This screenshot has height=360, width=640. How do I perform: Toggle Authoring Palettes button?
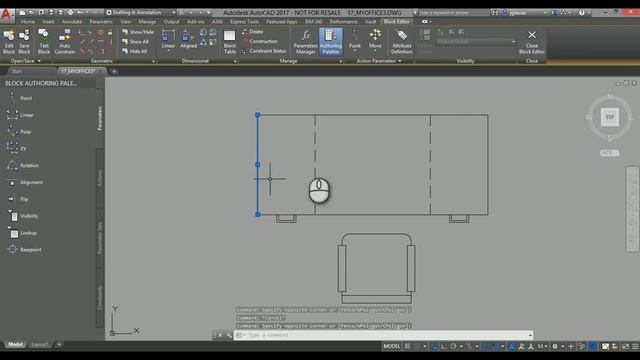331,42
